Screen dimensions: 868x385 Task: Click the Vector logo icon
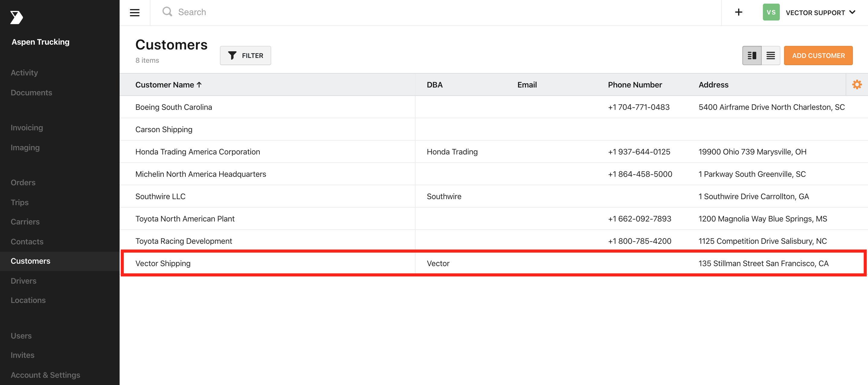pos(16,17)
